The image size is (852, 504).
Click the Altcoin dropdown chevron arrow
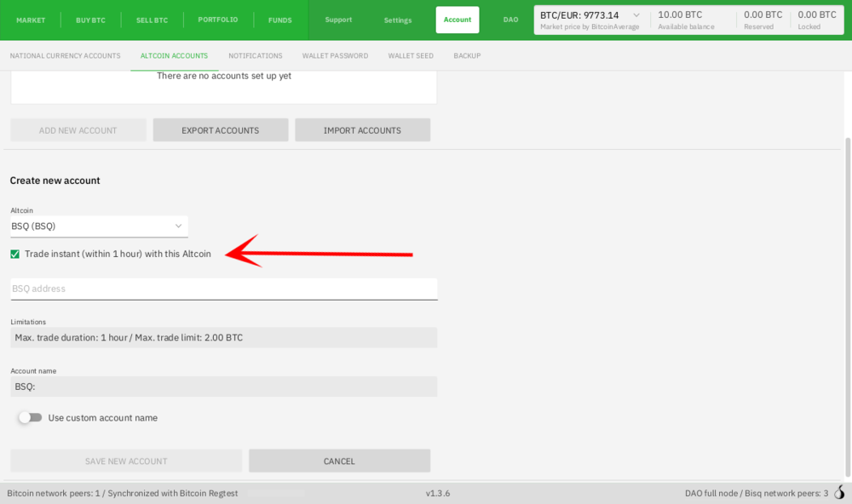pos(178,226)
